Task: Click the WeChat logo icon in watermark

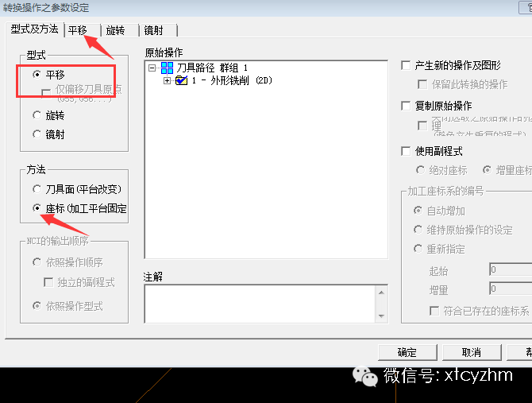Action: 365,377
